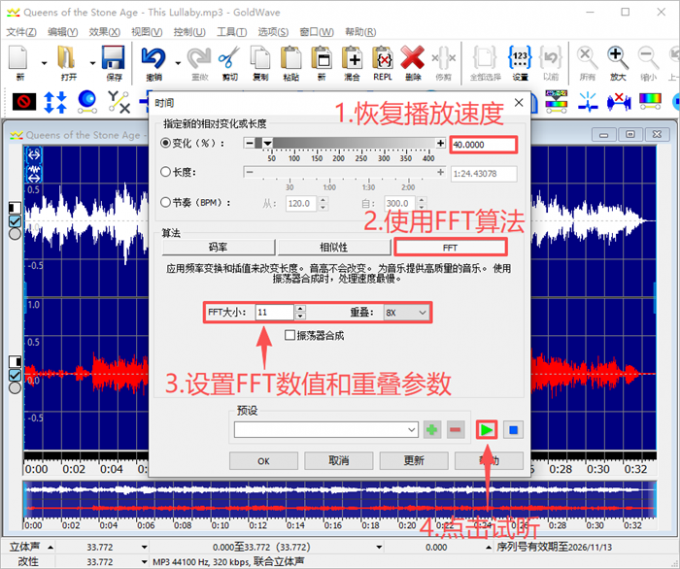Click the red X waveform silence icon

click(619, 102)
